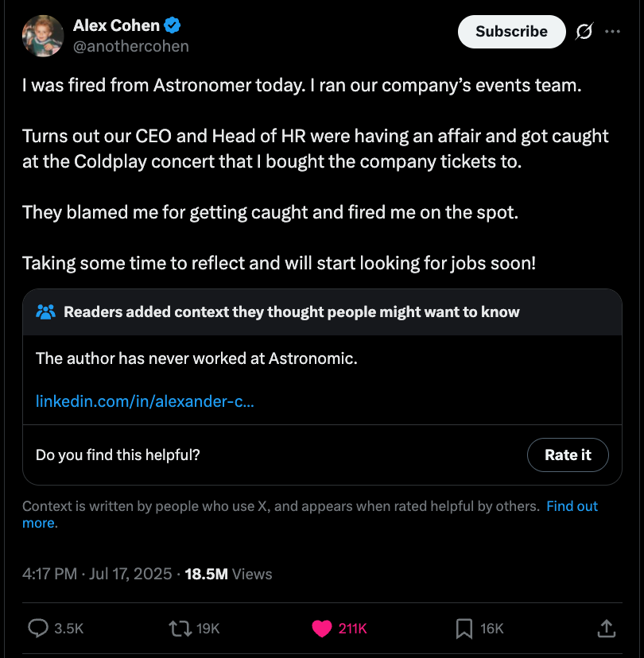Click the 19K repost count
This screenshot has height=658, width=644.
pyautogui.click(x=208, y=629)
